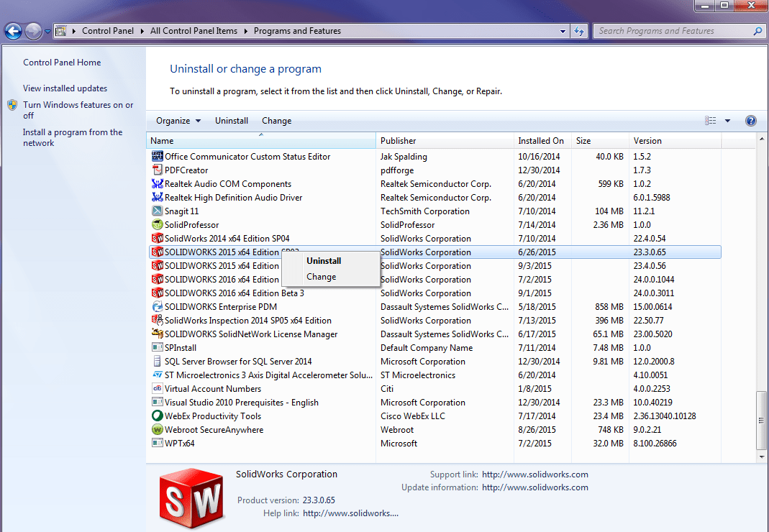This screenshot has width=769, height=532.
Task: Select SOLIDWORKS 2015 row with version 23.4.0.56
Action: coord(434,266)
